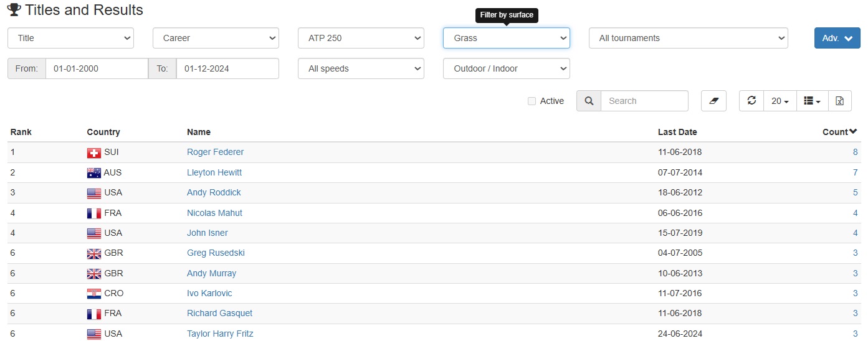Screen dimensions: 868x341
Task: Toggle the Active checkbox
Action: (x=532, y=101)
